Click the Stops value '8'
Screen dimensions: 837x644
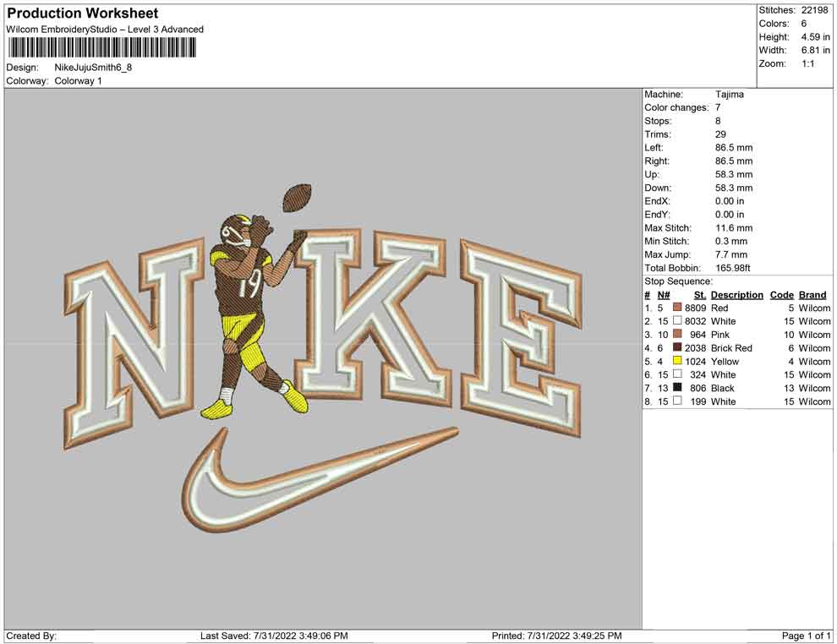(x=718, y=121)
